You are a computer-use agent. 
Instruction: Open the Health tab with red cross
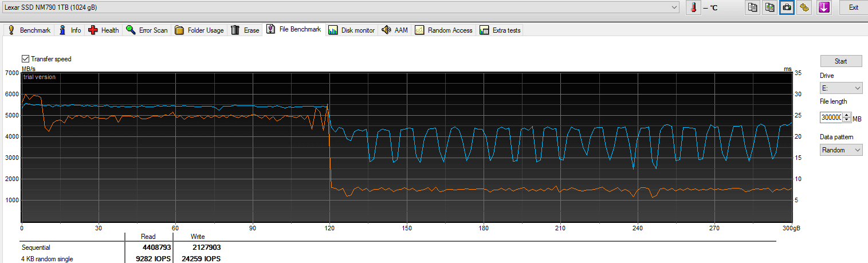click(103, 30)
